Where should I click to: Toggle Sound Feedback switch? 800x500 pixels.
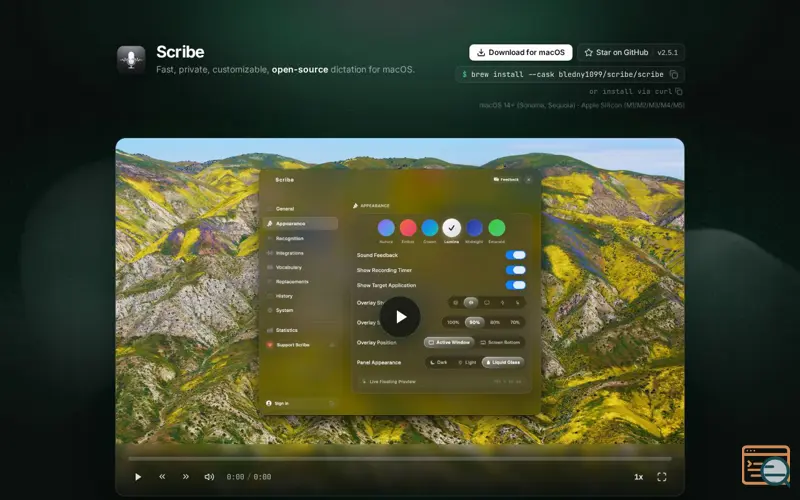tap(515, 255)
